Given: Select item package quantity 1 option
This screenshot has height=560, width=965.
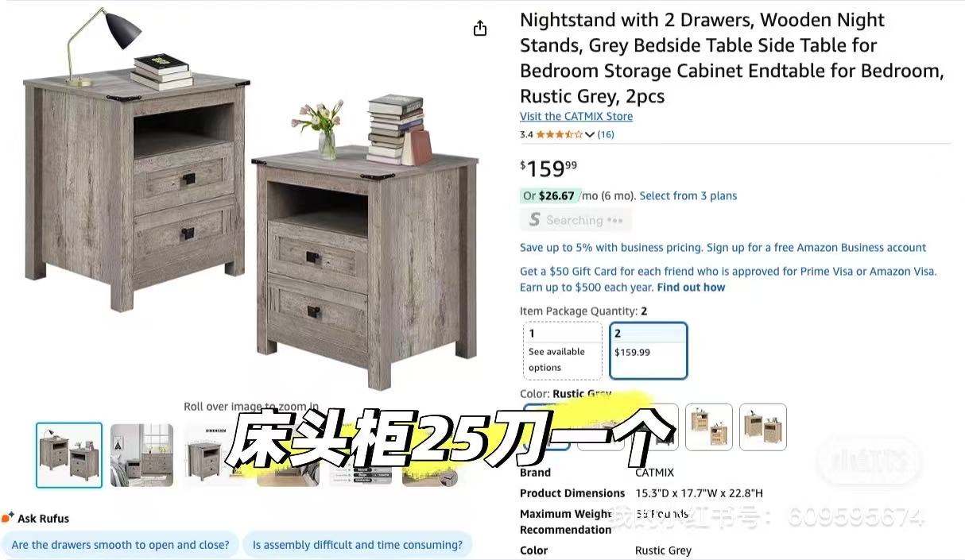Looking at the screenshot, I should pyautogui.click(x=563, y=350).
